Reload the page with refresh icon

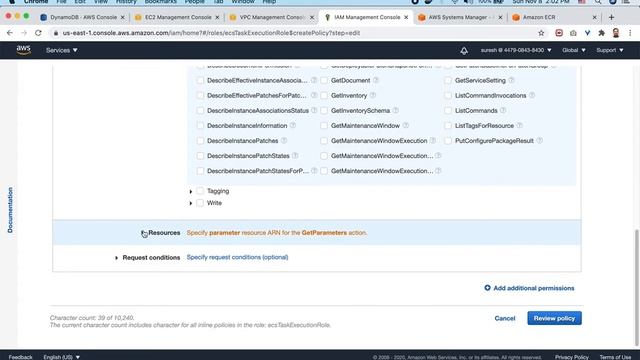pyautogui.click(x=38, y=33)
